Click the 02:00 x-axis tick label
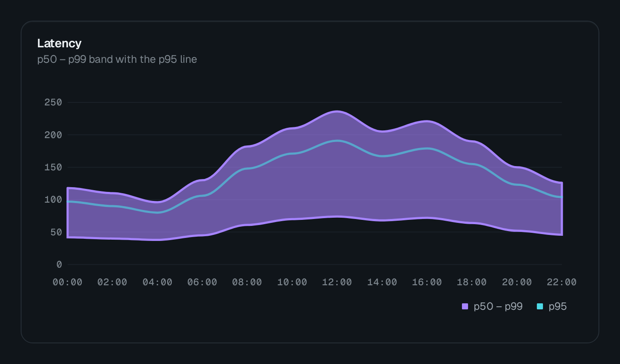The height and width of the screenshot is (364, 620). coord(112,282)
